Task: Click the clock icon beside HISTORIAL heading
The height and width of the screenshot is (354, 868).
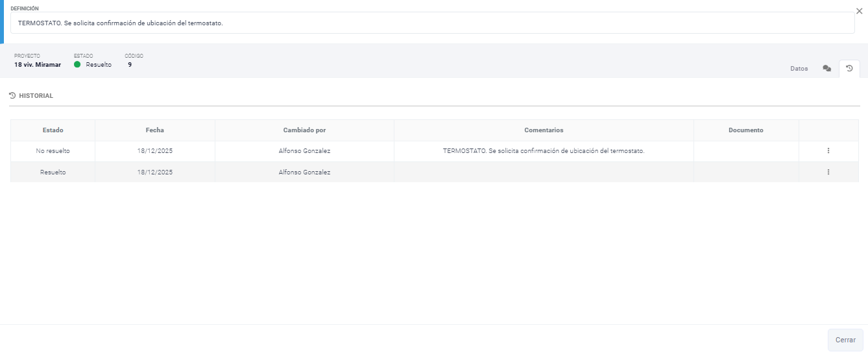Action: click(x=12, y=95)
